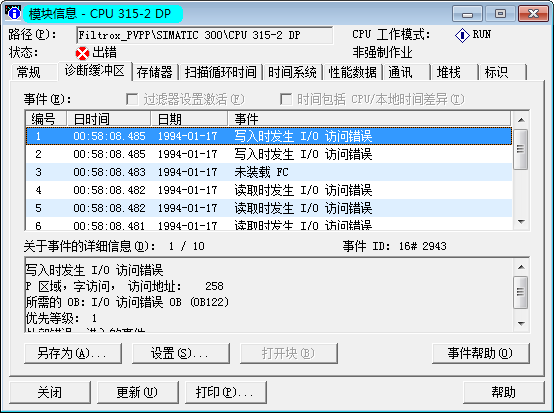Minimize the module info window
The width and height of the screenshot is (554, 413).
tap(467, 14)
